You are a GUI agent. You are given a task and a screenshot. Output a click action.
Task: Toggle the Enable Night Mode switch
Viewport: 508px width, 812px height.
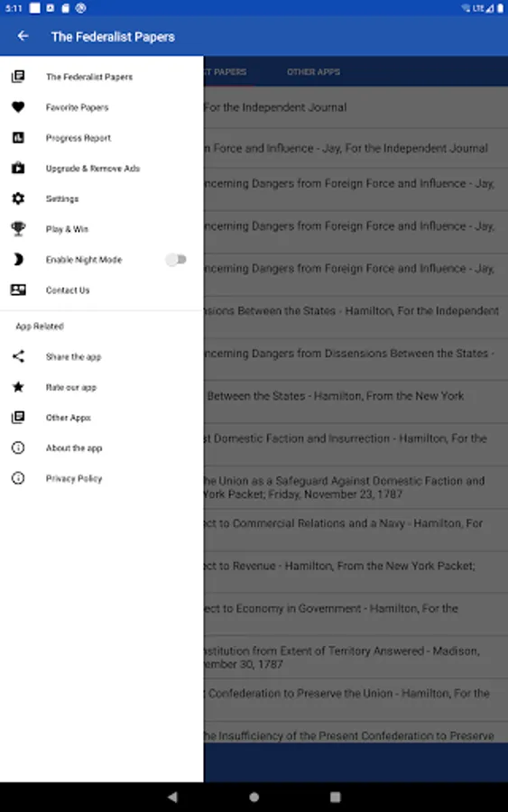[176, 260]
